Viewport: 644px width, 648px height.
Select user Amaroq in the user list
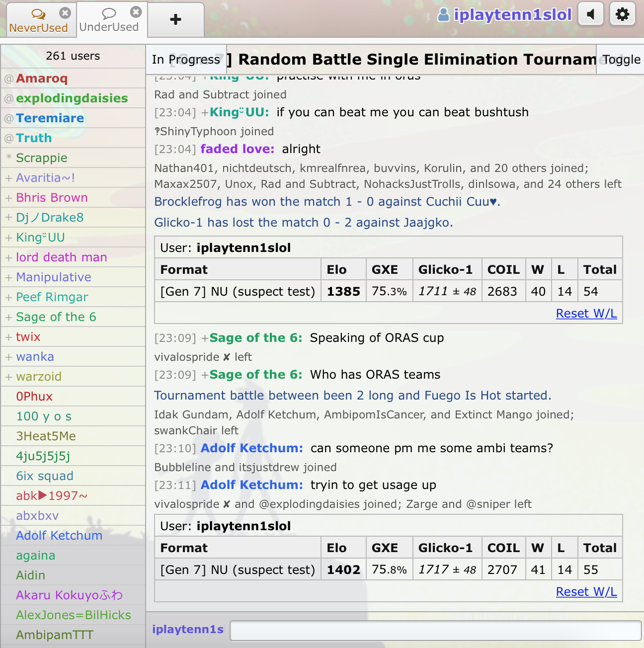[42, 79]
